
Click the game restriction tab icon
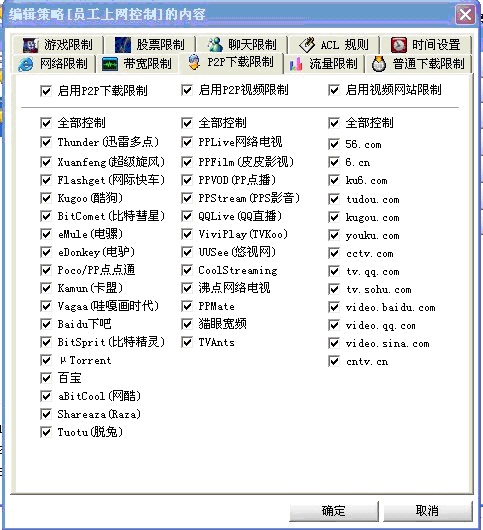30,45
